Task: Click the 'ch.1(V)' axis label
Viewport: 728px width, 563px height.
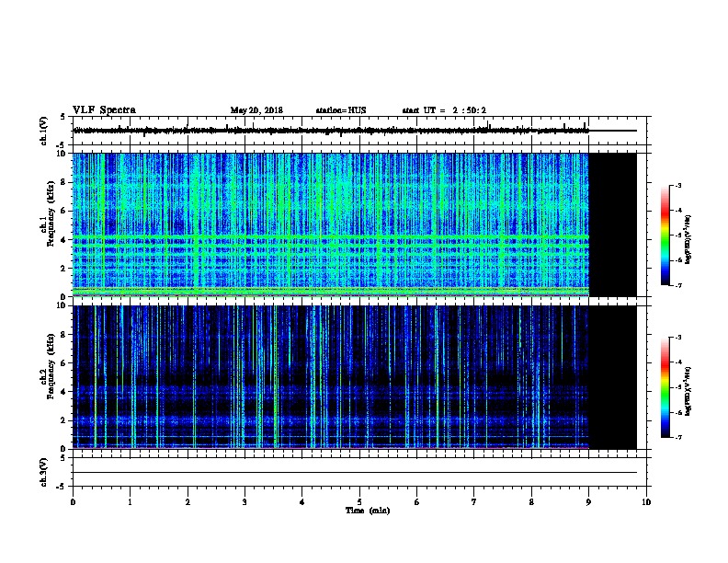Action: [43, 131]
